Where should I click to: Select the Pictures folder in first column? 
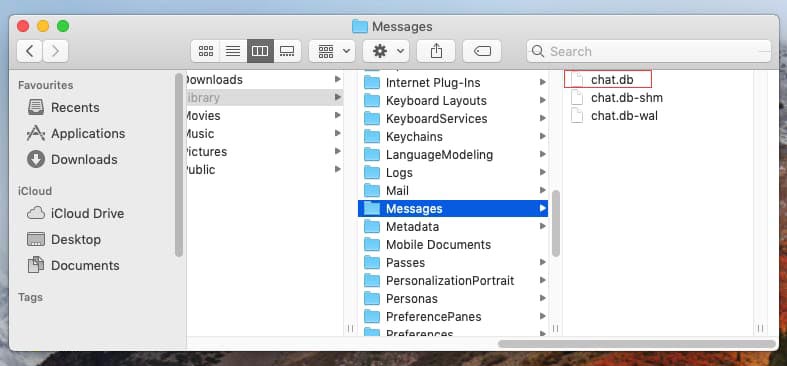[x=265, y=152]
